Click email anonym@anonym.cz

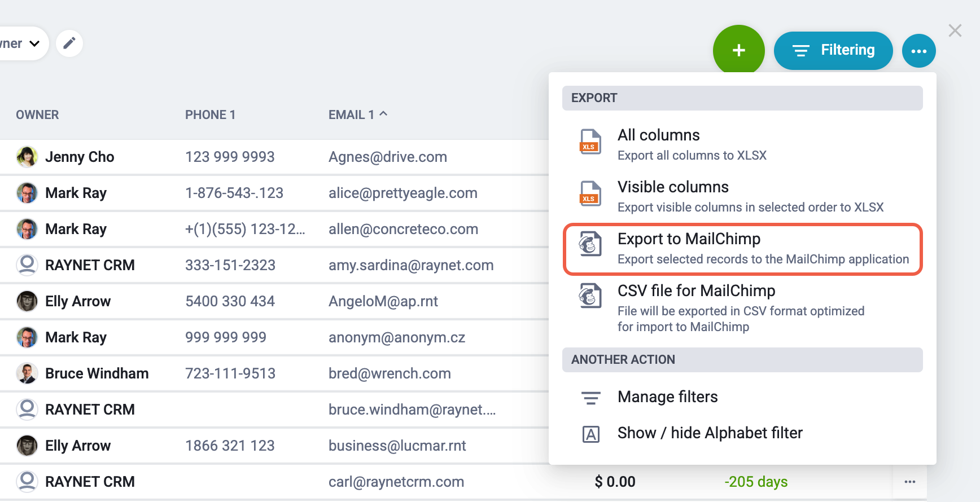(x=397, y=337)
